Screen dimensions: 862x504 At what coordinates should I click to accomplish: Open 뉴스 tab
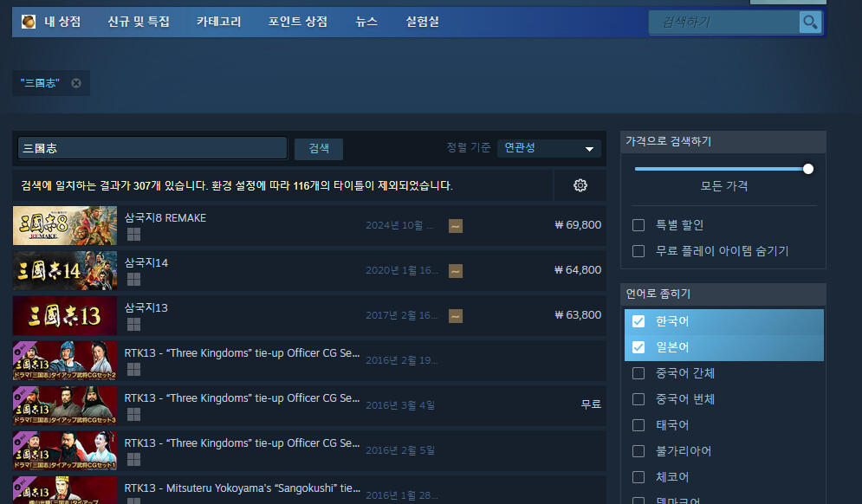[x=366, y=22]
